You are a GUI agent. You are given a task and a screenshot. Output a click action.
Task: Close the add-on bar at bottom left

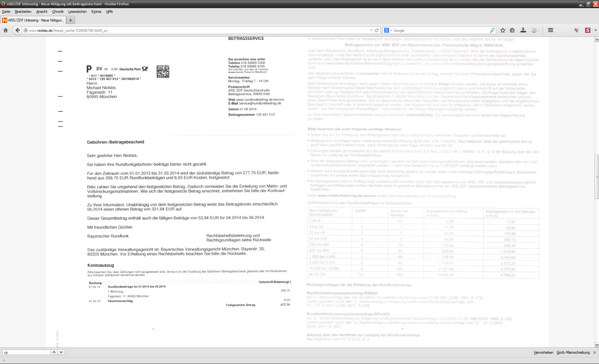pyautogui.click(x=4, y=361)
